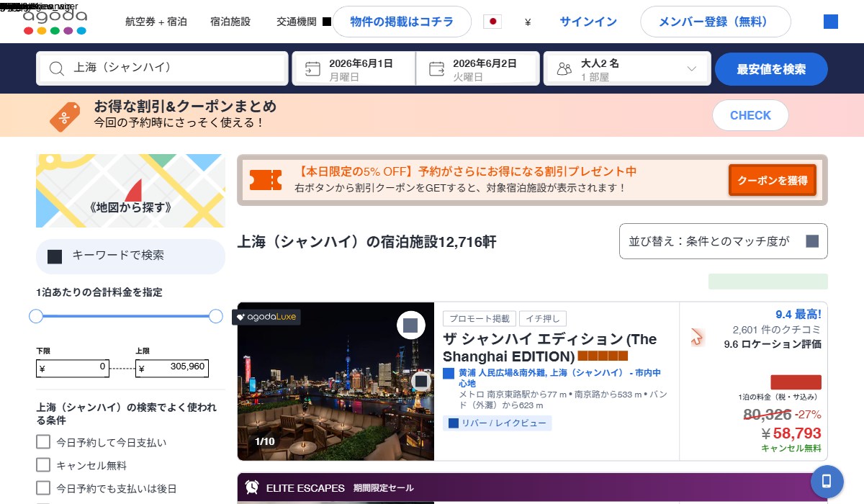Click the agodaLuxe badge on hotel photo
Image resolution: width=864 pixels, height=504 pixels.
click(x=266, y=317)
